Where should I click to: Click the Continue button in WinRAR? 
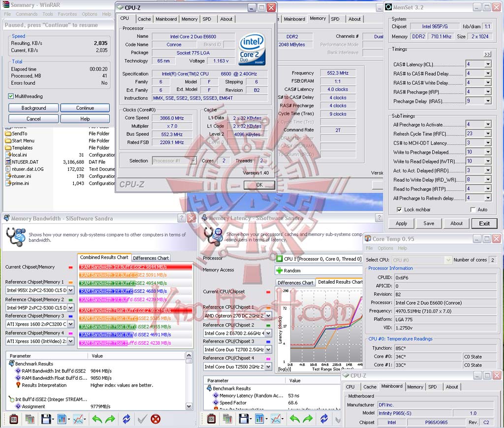[x=85, y=108]
